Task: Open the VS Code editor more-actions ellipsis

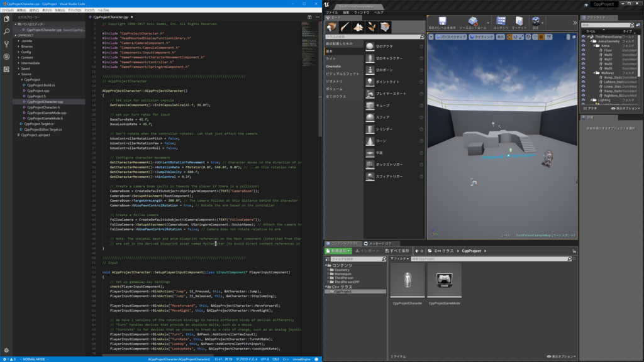Action: (x=318, y=17)
